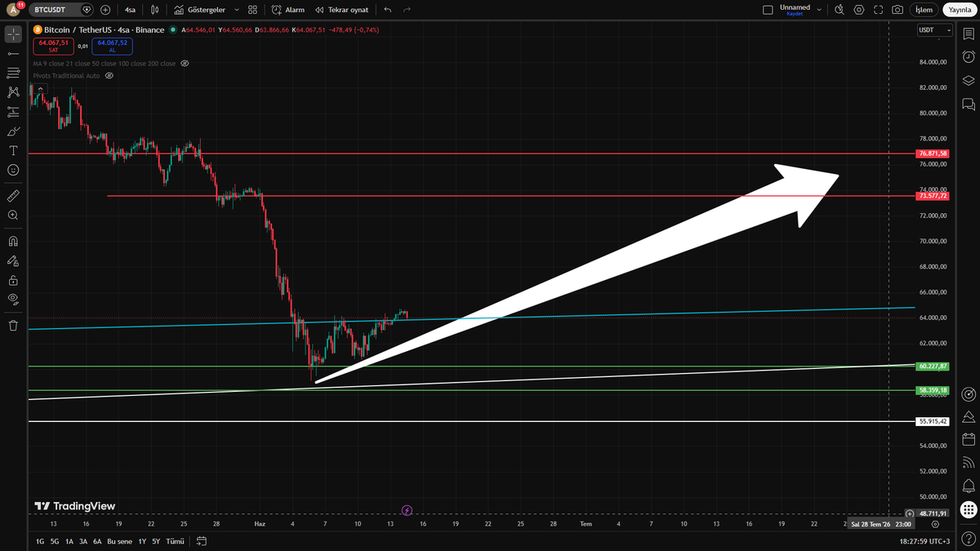Select the Tümü time range

(x=175, y=541)
